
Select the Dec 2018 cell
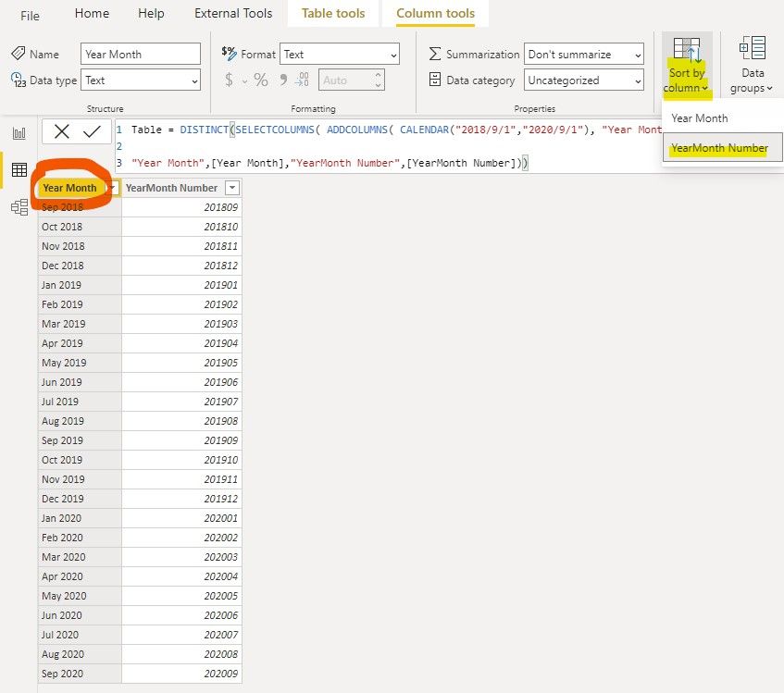point(80,266)
